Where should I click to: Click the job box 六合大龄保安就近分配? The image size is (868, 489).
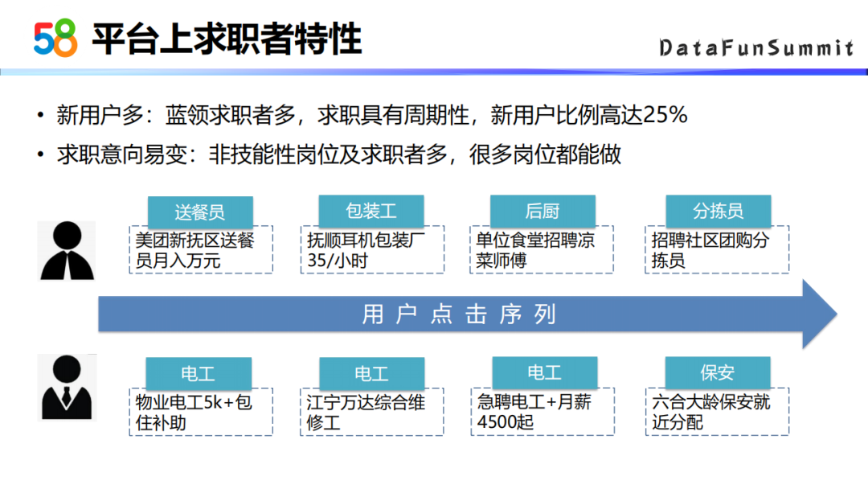[717, 412]
